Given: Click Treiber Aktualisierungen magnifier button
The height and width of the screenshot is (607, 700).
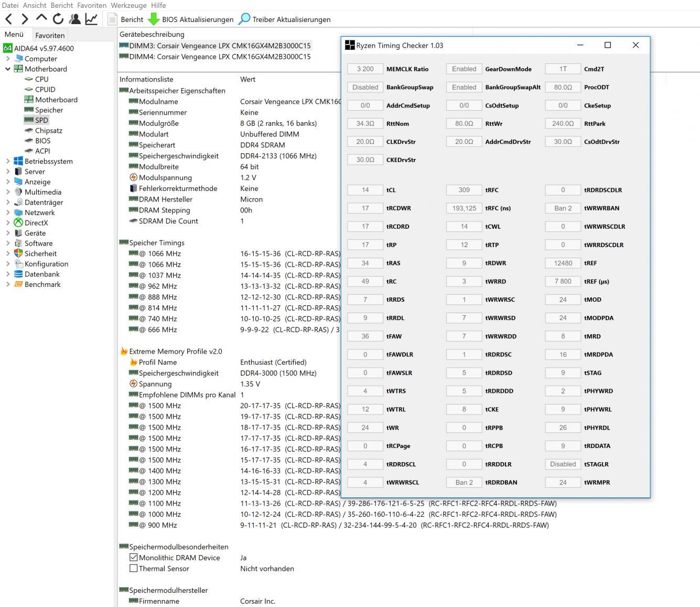Looking at the screenshot, I should click(285, 19).
